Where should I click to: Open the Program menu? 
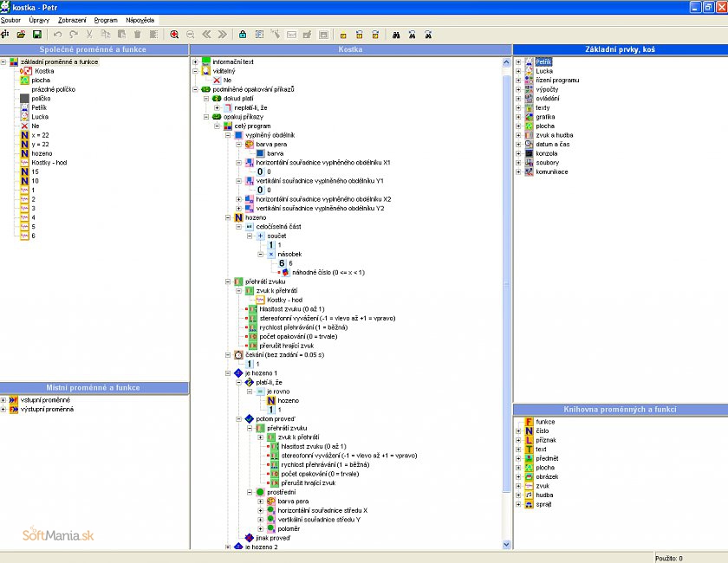point(106,19)
